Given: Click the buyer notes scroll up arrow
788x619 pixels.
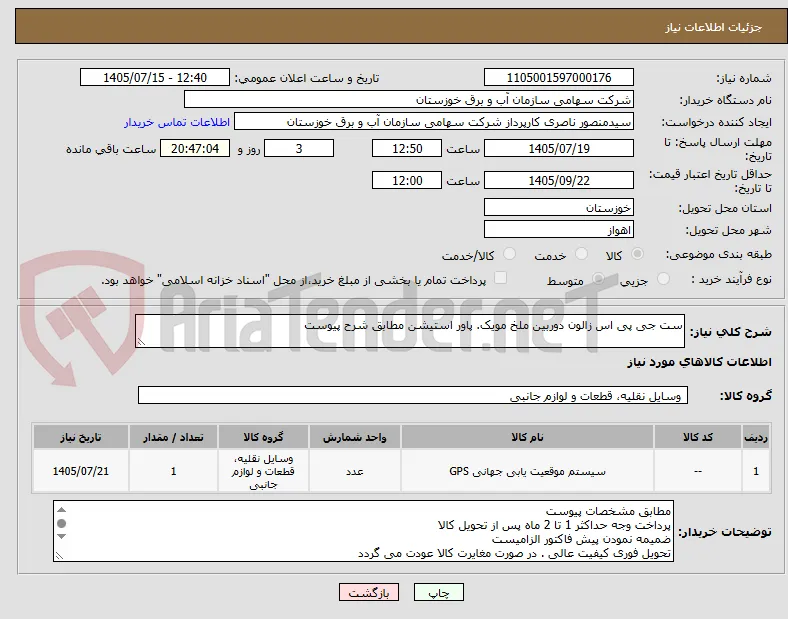Looking at the screenshot, I should (x=61, y=509).
